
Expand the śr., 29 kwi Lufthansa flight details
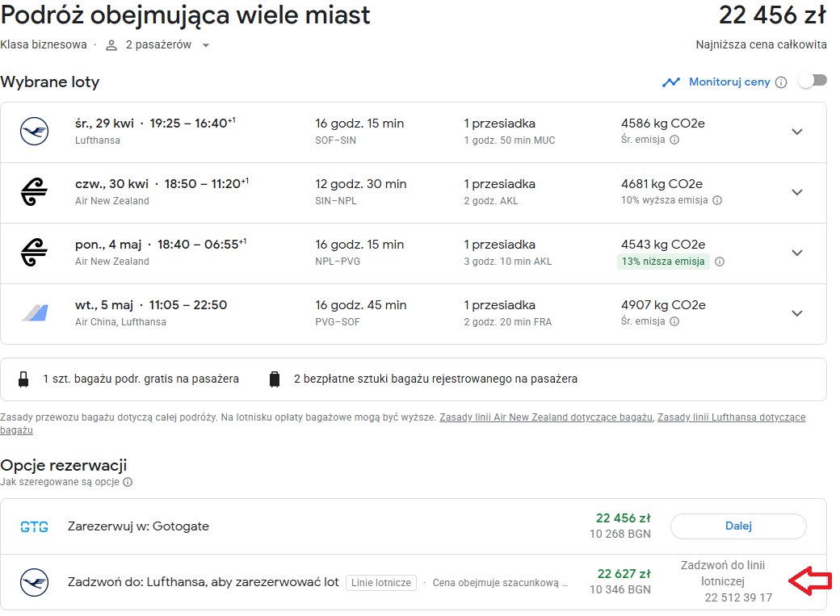(797, 132)
